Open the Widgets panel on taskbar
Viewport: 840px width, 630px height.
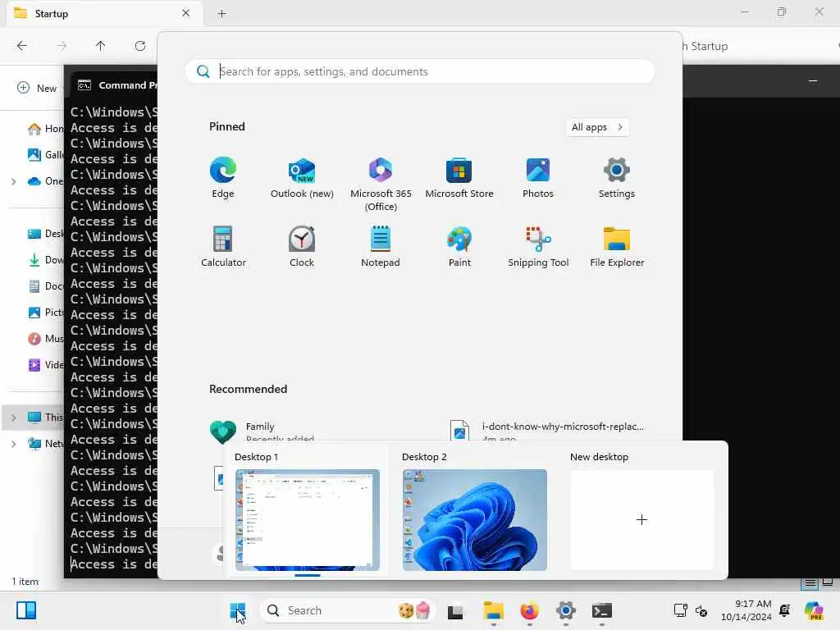pyautogui.click(x=26, y=610)
